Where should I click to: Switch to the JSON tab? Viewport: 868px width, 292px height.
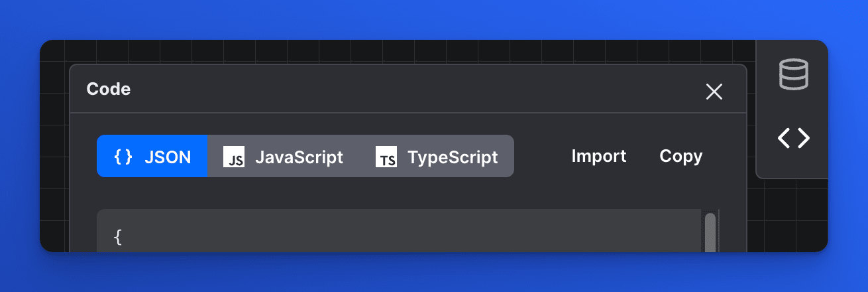(x=167, y=157)
